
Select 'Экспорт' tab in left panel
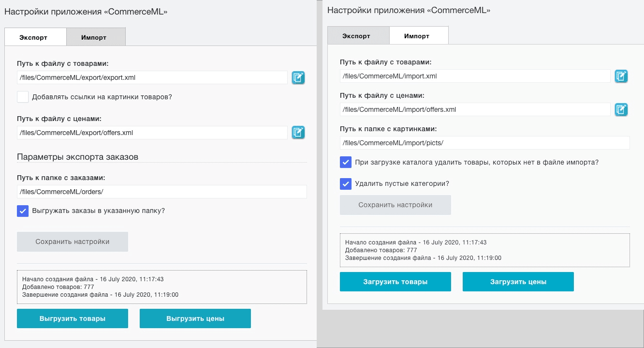35,37
